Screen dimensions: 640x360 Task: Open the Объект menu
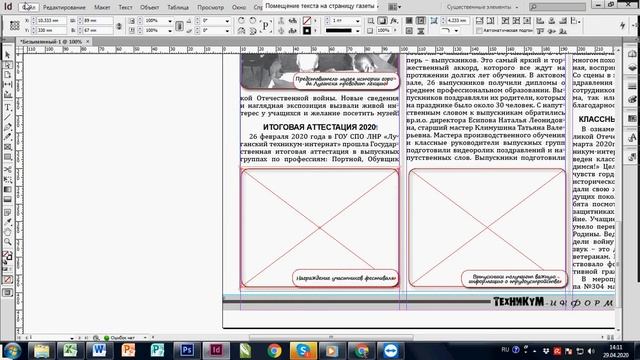(x=149, y=7)
